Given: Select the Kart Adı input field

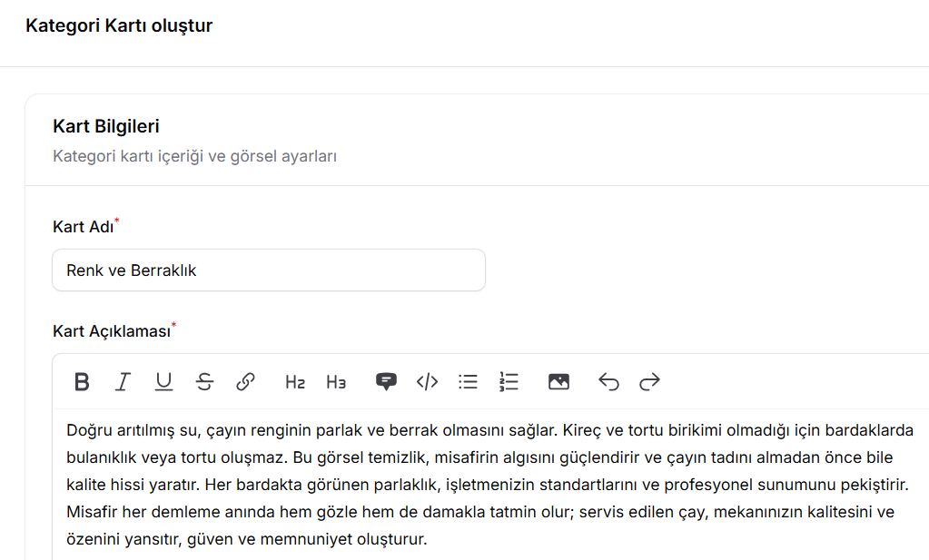Looking at the screenshot, I should pos(269,270).
